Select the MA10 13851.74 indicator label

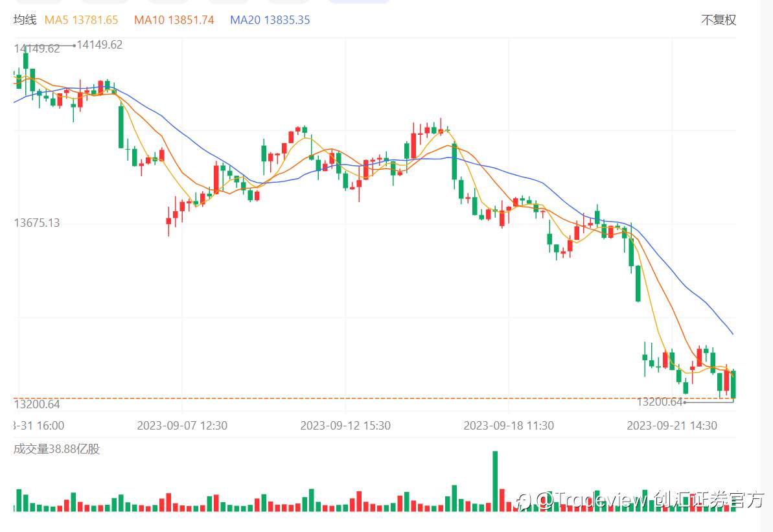pos(174,20)
